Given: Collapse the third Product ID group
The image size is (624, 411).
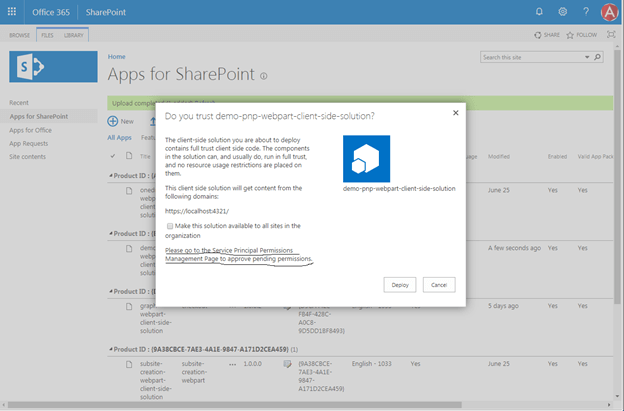Looking at the screenshot, I should coord(111,291).
